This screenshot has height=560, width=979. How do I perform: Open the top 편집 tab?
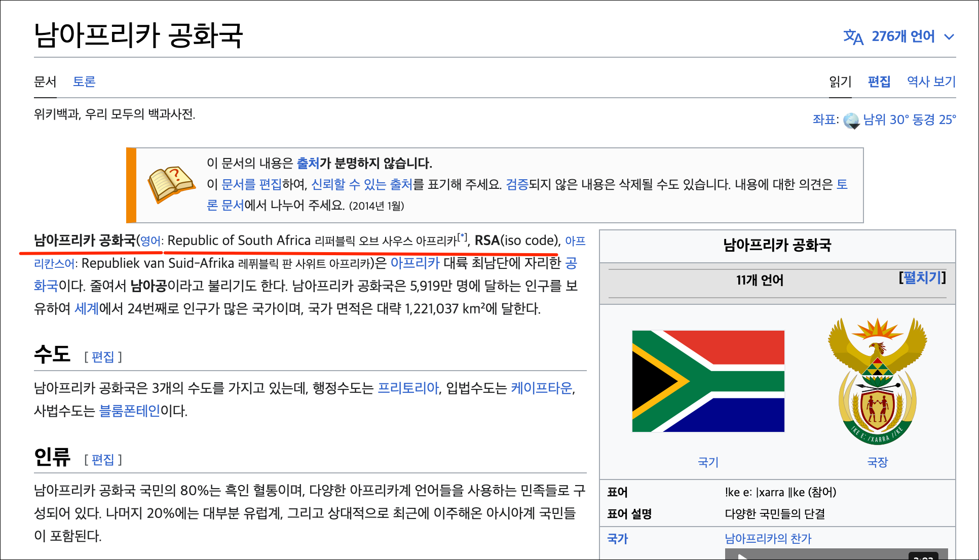click(879, 82)
